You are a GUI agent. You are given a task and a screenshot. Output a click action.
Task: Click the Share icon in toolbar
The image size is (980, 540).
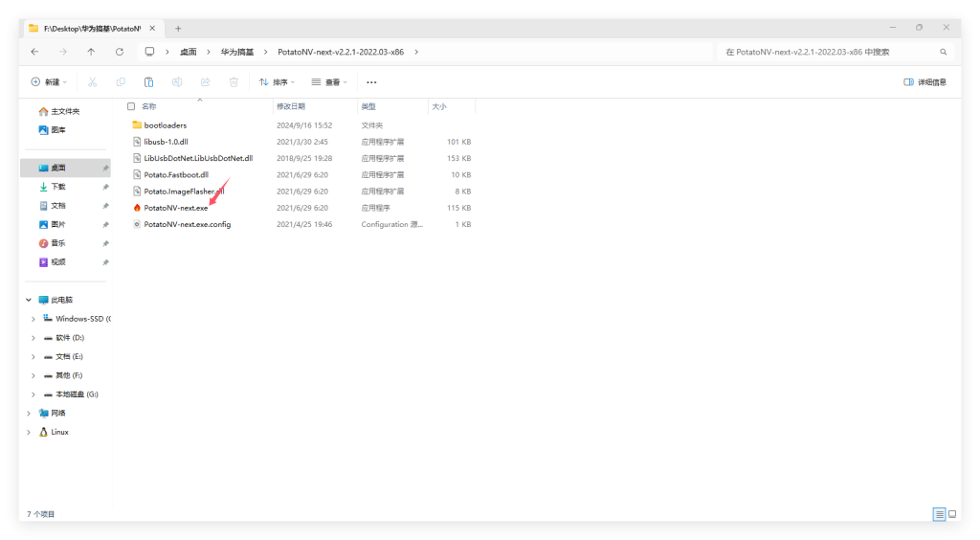click(205, 82)
